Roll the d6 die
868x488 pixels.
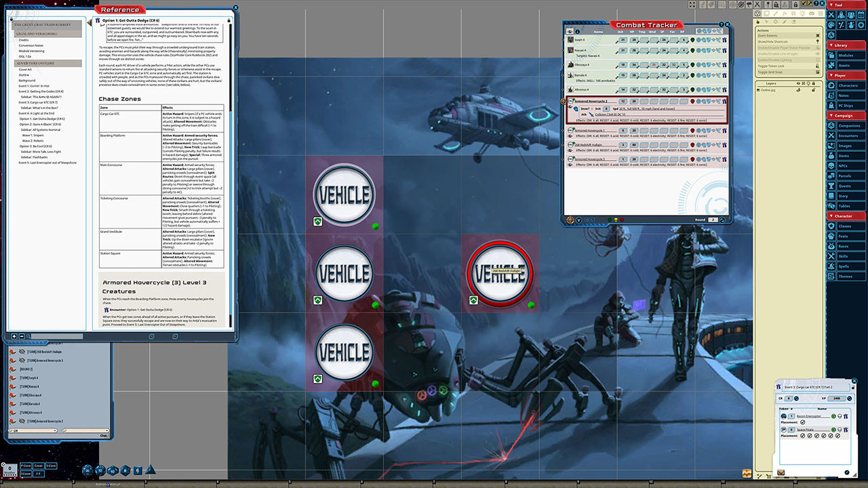coord(138,470)
